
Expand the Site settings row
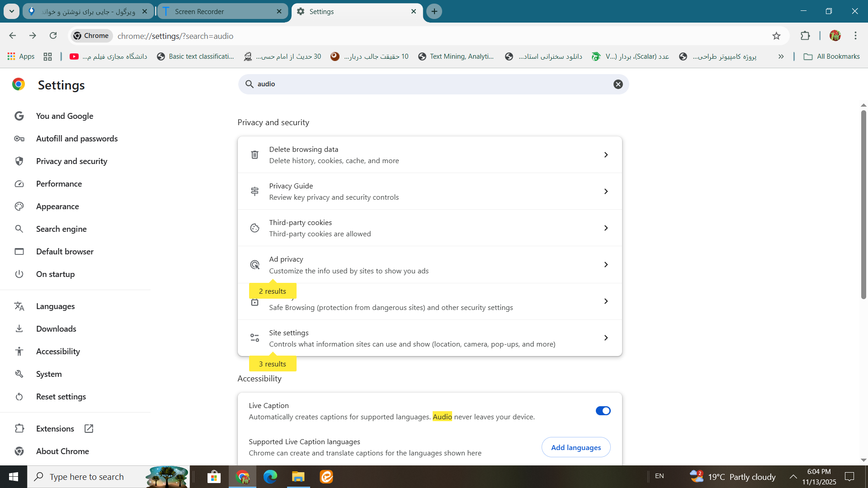(429, 338)
